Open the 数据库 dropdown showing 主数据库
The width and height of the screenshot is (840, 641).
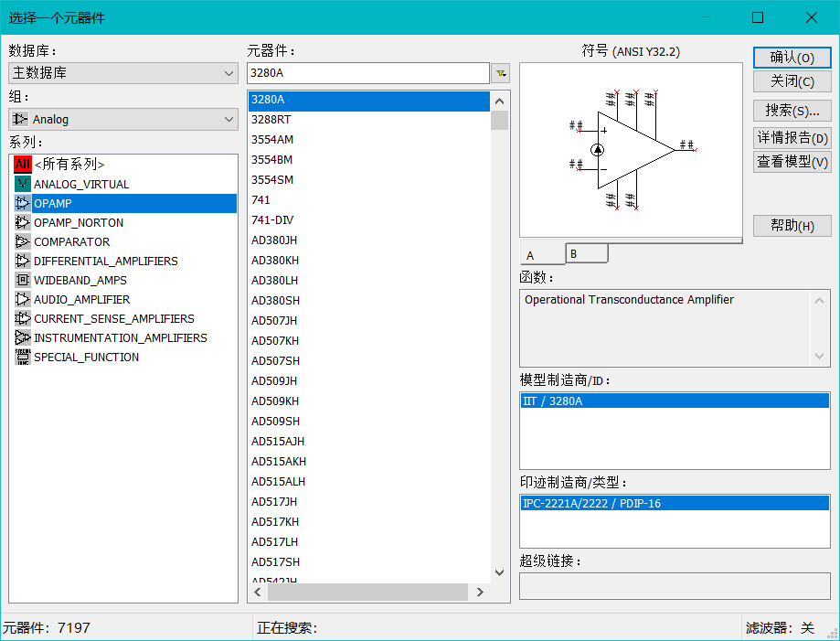(122, 72)
